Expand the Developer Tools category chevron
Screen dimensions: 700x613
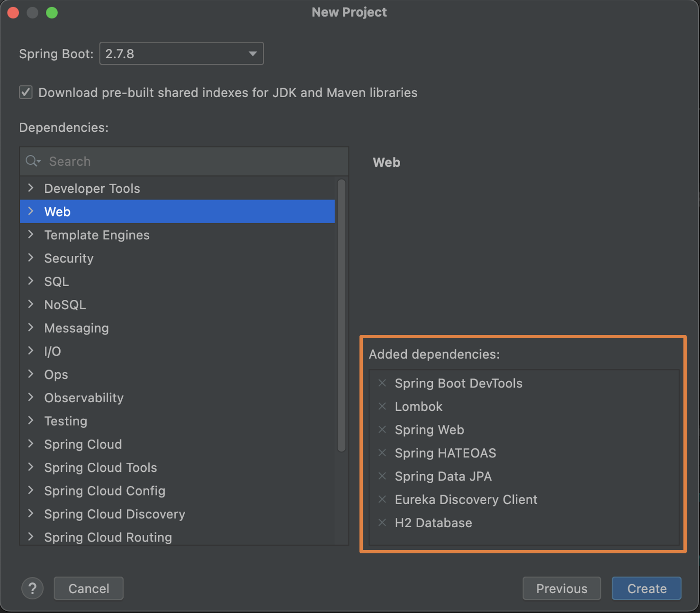point(31,188)
